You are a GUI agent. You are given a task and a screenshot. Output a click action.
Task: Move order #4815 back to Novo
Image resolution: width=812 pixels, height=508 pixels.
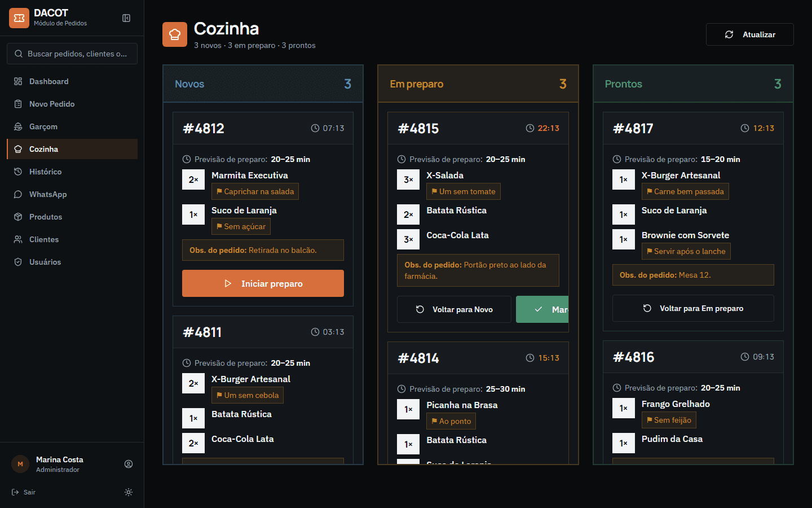pyautogui.click(x=454, y=309)
